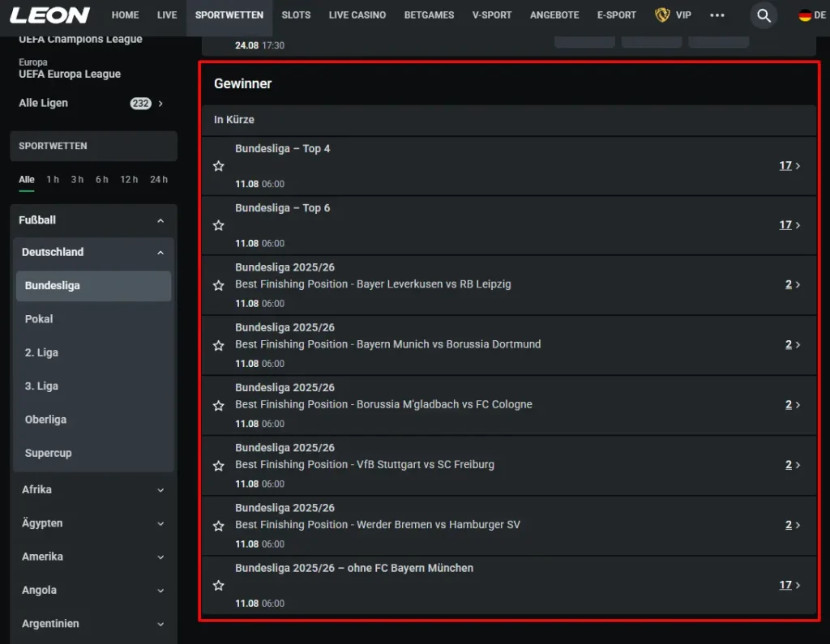Select SPORTWETTEN in the top navigation
The height and width of the screenshot is (644, 830).
click(x=229, y=15)
